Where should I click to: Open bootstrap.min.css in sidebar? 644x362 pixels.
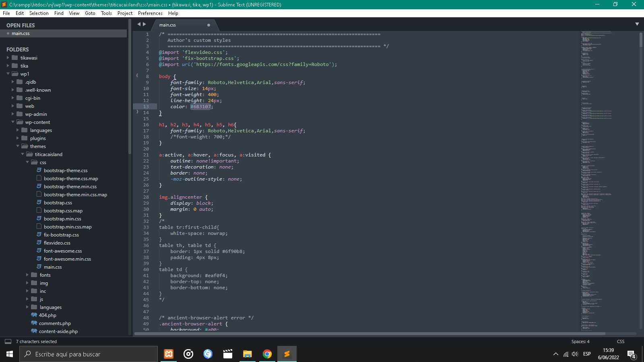[62, 219]
